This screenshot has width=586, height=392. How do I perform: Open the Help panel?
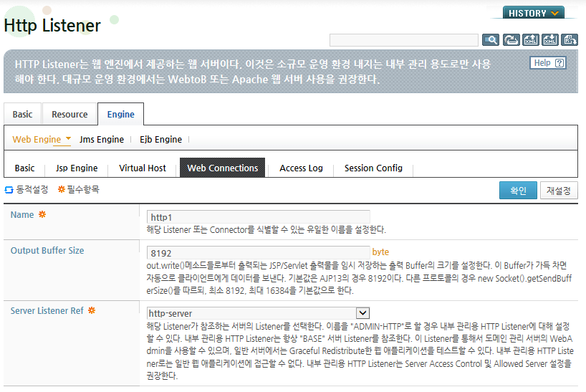point(548,63)
